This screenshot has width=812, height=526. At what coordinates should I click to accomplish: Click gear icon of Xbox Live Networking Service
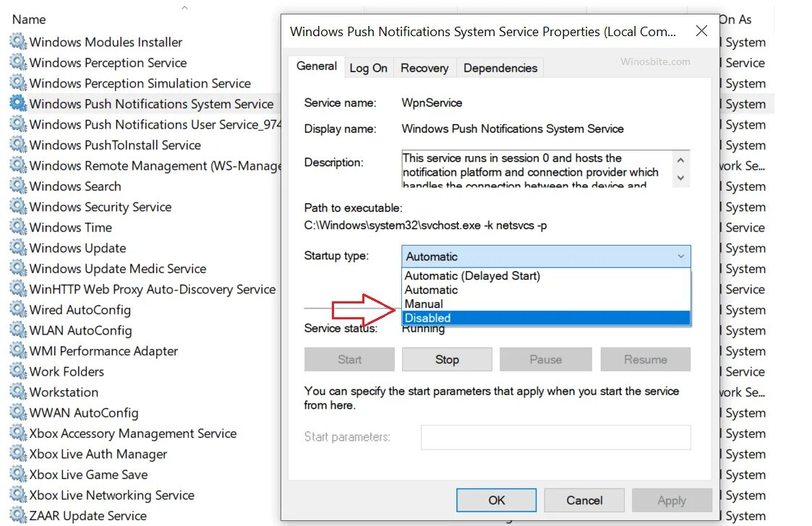18,494
